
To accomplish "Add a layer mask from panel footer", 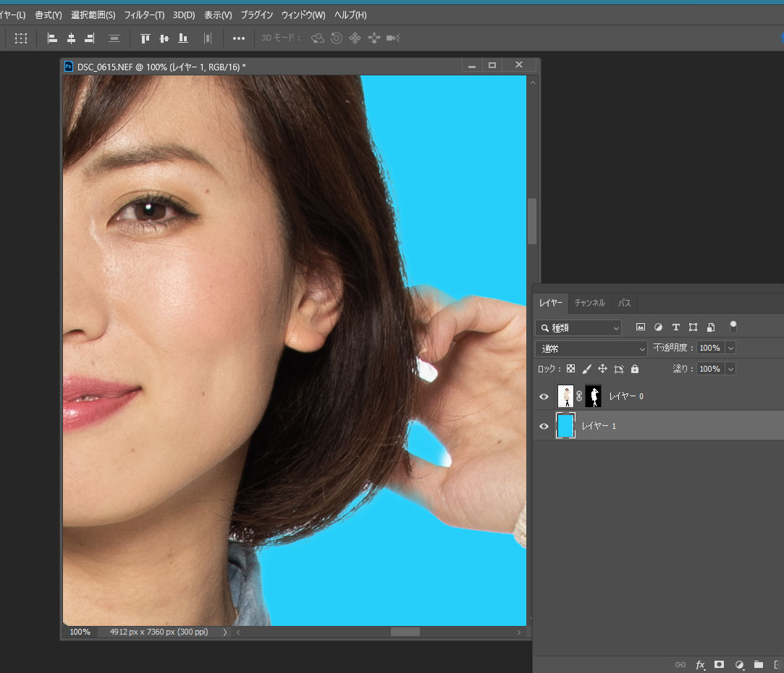I will 720,664.
